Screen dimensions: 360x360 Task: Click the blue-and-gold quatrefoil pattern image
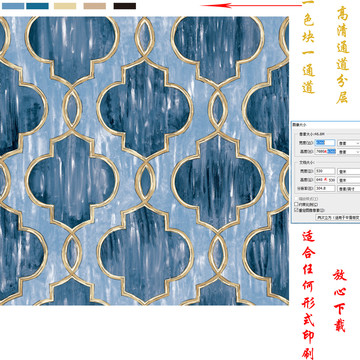[144, 161]
